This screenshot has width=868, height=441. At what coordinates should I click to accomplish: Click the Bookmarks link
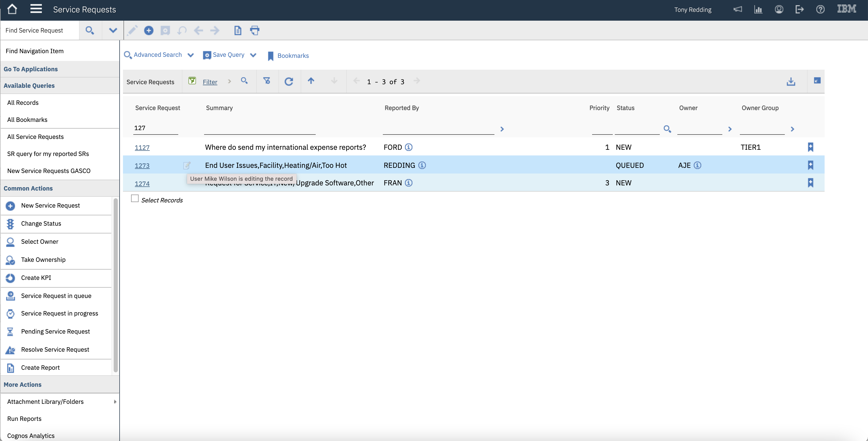click(x=293, y=56)
